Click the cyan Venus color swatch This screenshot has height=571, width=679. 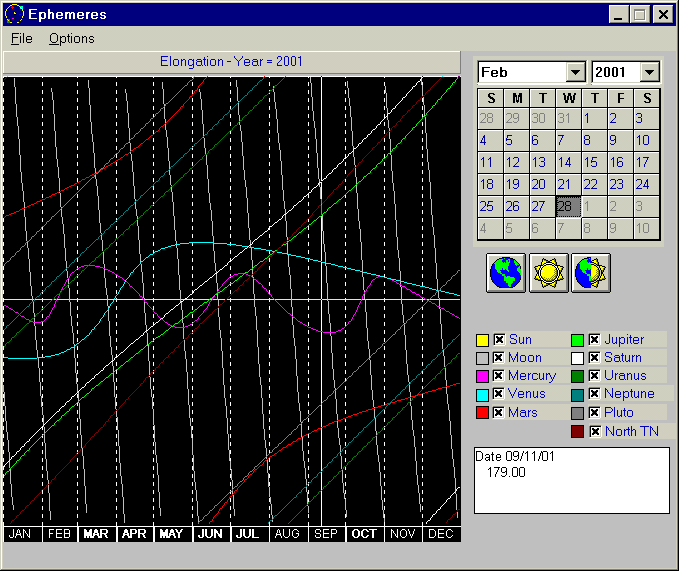tap(482, 394)
